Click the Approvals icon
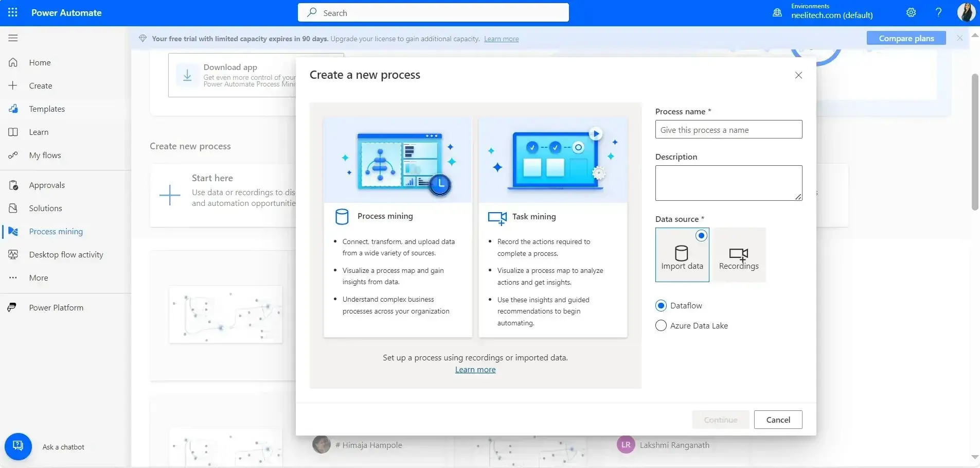 point(13,185)
